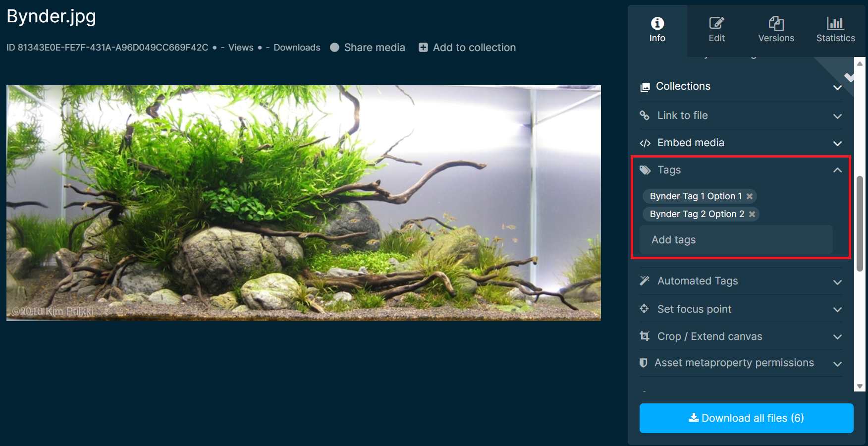The height and width of the screenshot is (446, 868).
Task: Open the Statistics tab
Action: point(835,30)
